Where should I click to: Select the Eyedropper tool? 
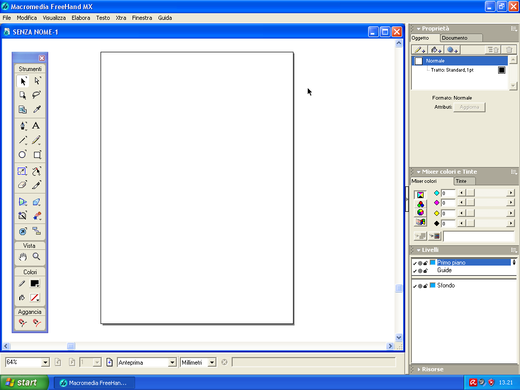point(37,109)
